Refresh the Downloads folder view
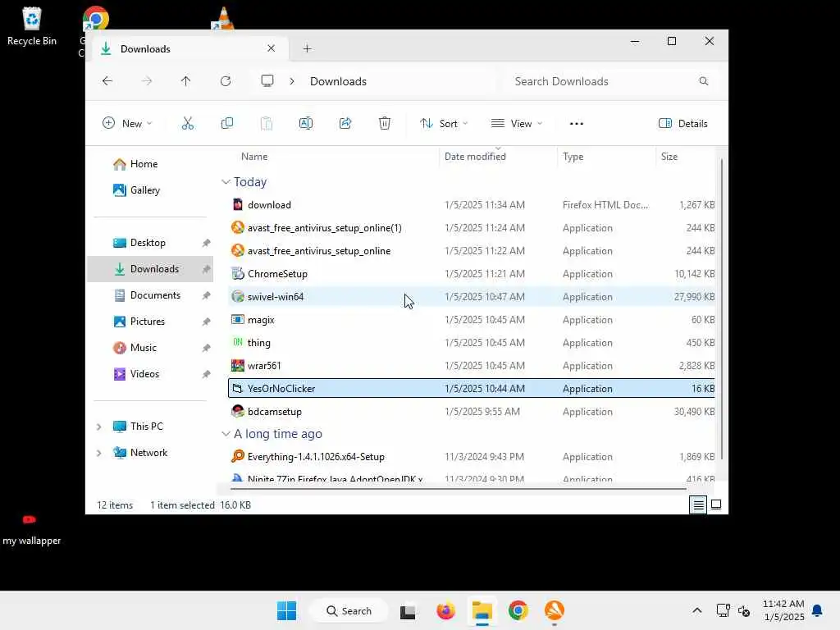 226,81
